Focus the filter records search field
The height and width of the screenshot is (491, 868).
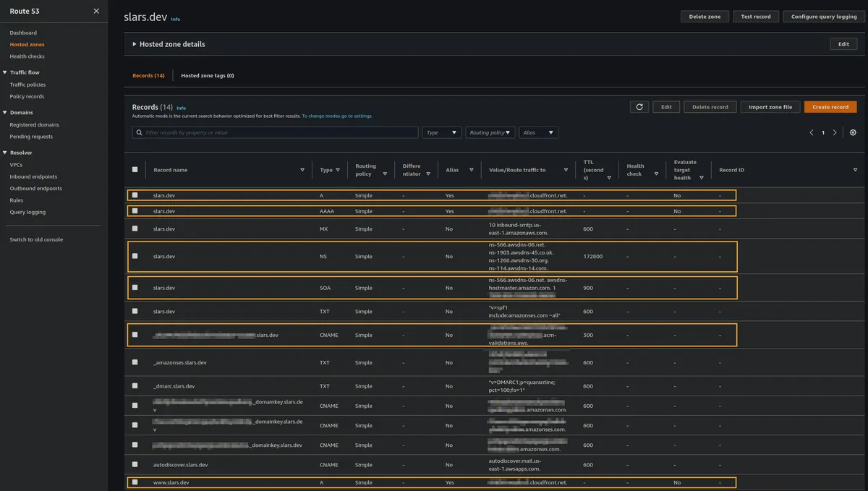275,133
